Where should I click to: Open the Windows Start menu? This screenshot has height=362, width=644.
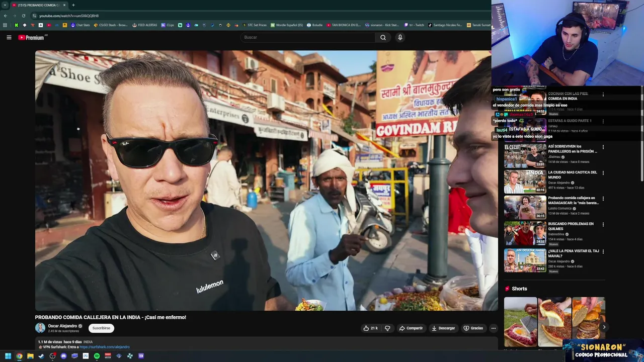(x=8, y=356)
